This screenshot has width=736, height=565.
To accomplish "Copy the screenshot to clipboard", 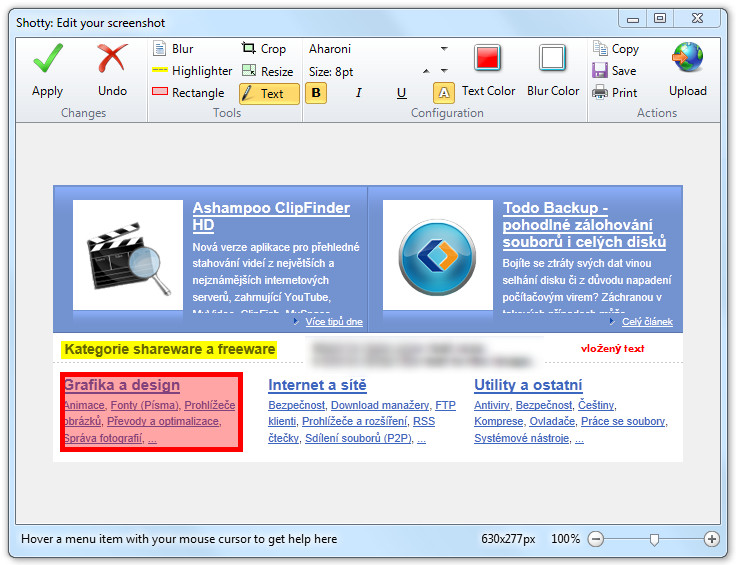I will click(615, 49).
